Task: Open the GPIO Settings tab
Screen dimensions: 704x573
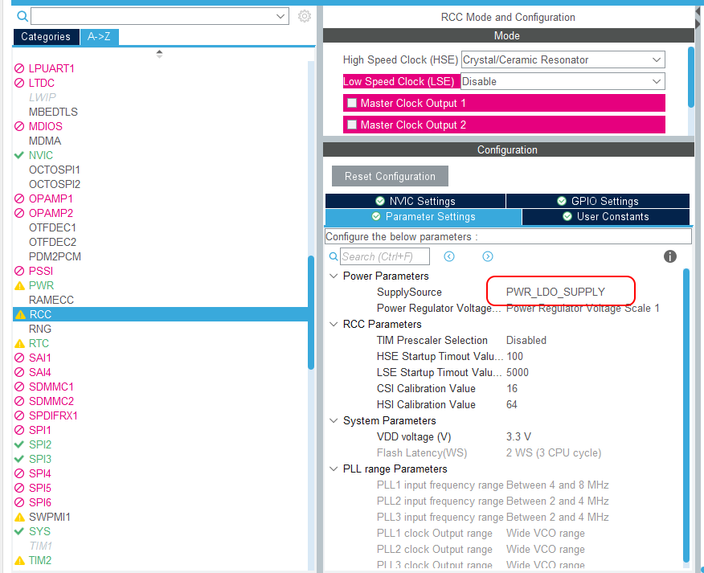Action: [598, 201]
